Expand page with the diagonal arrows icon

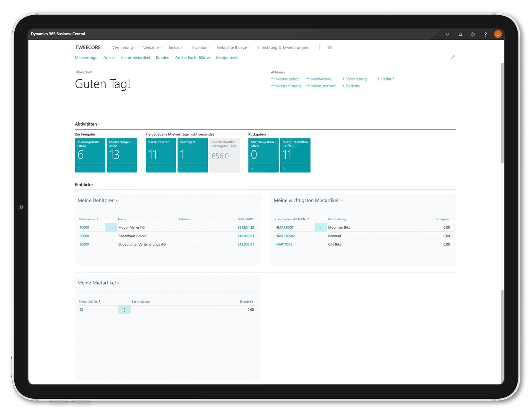pyautogui.click(x=453, y=57)
